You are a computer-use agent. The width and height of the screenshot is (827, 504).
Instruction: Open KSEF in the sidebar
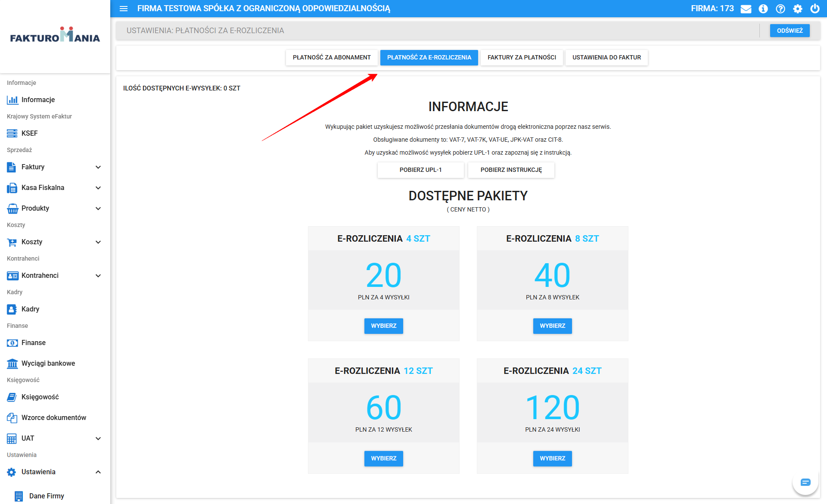pyautogui.click(x=29, y=133)
